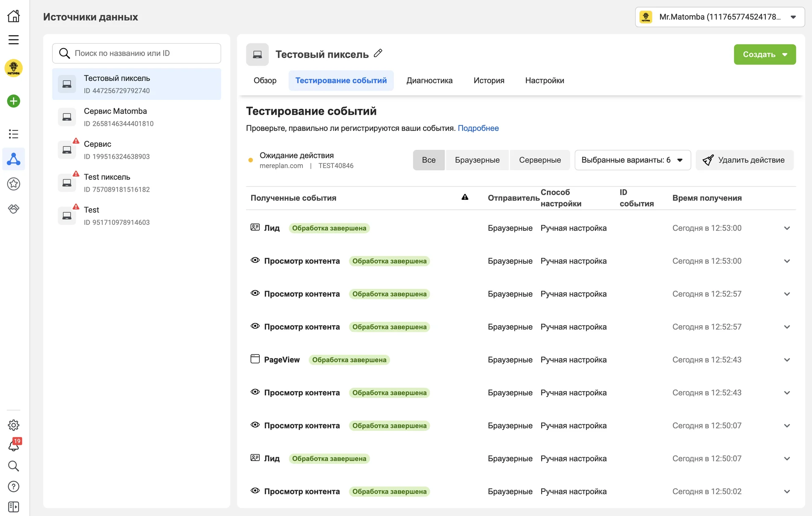812x516 pixels.
Task: Click the magnifier search icon in the sidebar
Action: (x=14, y=466)
